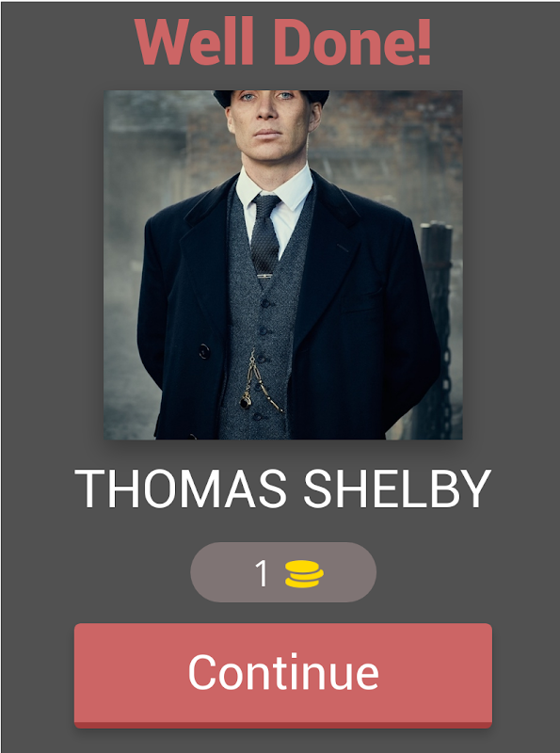560x753 pixels.
Task: Click the word THOMAS in the answer
Action: [181, 489]
